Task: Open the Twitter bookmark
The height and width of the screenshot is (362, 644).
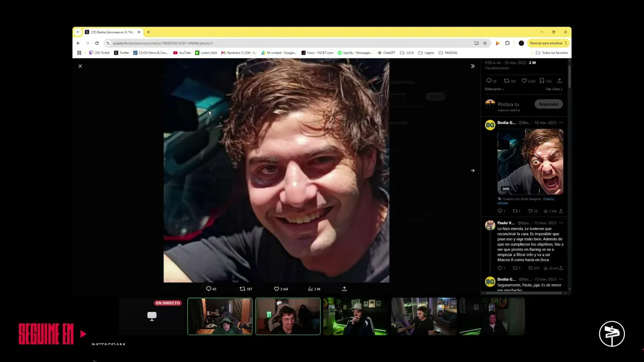Action: click(x=121, y=53)
